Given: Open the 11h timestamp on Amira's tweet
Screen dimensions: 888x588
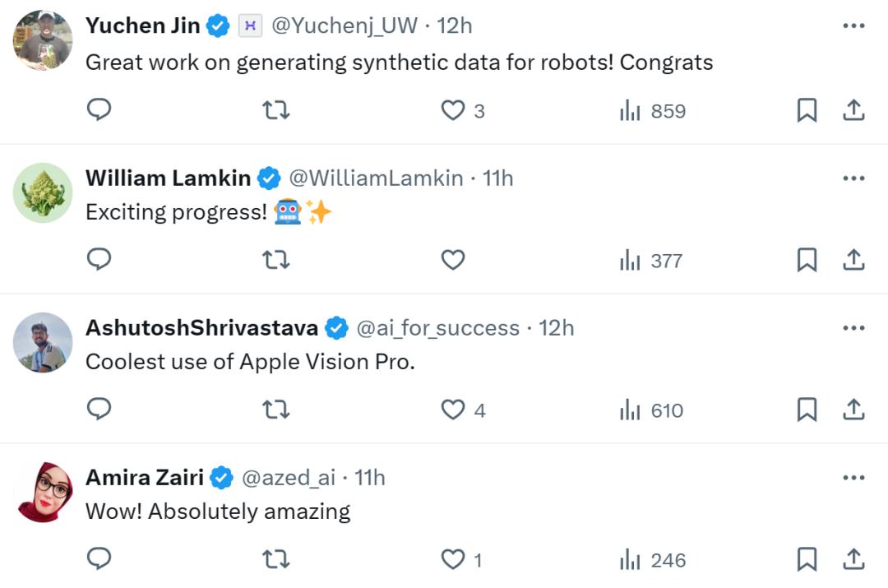Looking at the screenshot, I should coord(369,477).
